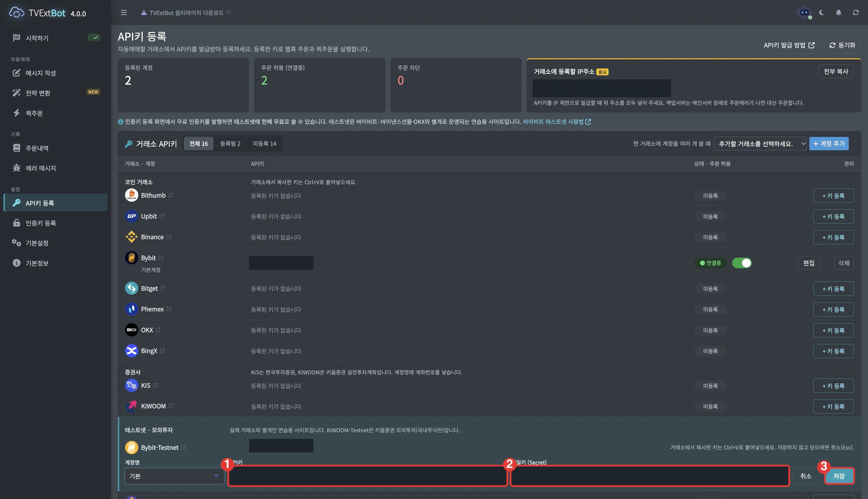This screenshot has width=868, height=499.
Task: Click 전부 복사 button
Action: coord(836,72)
